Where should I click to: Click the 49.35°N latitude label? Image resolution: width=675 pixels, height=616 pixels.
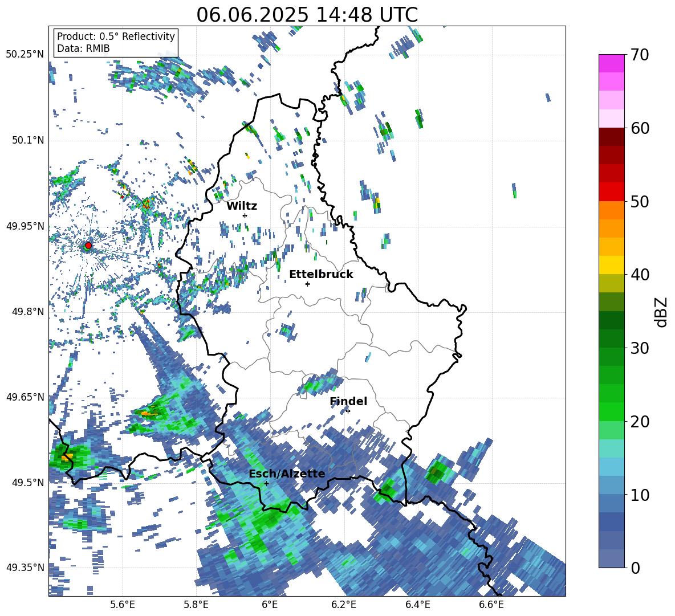[x=25, y=568]
